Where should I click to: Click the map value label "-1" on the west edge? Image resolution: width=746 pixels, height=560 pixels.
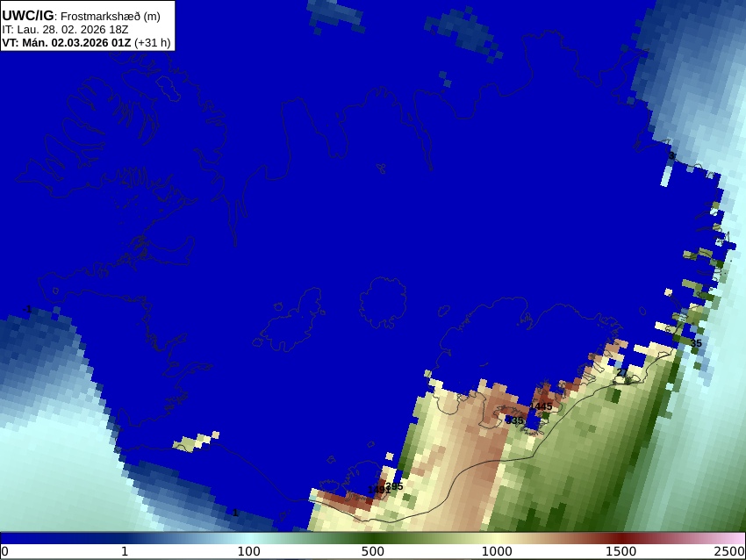(27, 310)
